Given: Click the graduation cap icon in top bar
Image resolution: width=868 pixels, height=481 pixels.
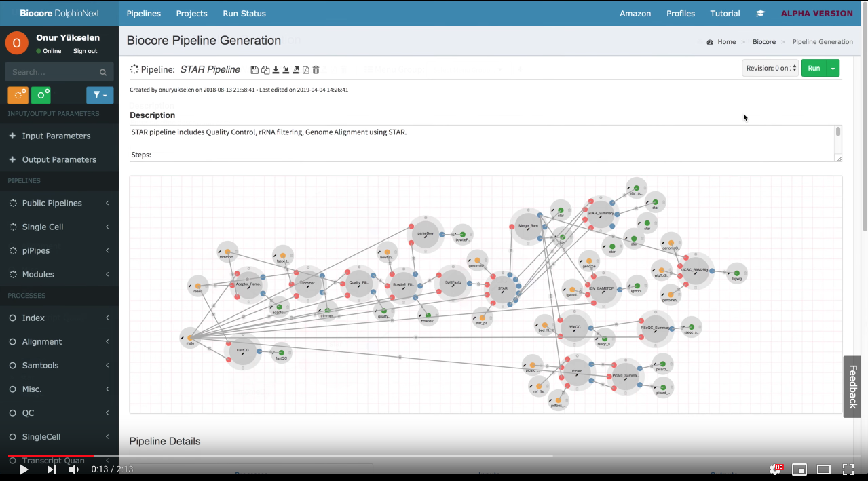Looking at the screenshot, I should pyautogui.click(x=760, y=14).
